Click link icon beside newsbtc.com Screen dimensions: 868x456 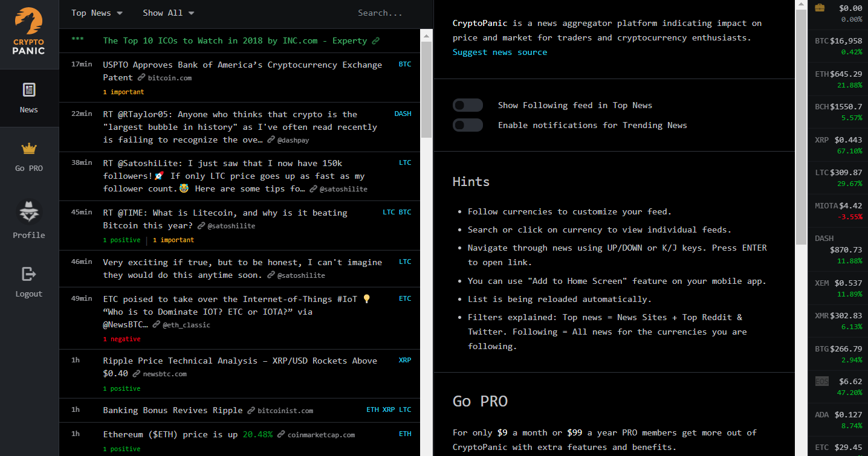pos(137,374)
